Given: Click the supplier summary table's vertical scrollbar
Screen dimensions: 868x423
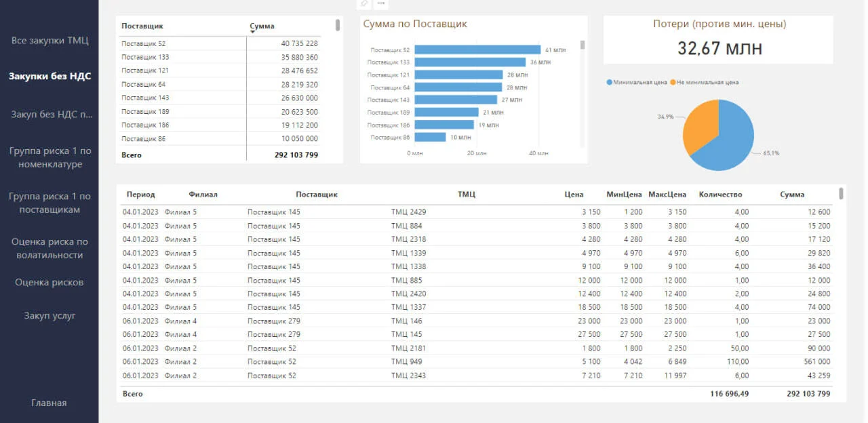Looking at the screenshot, I should [x=338, y=25].
